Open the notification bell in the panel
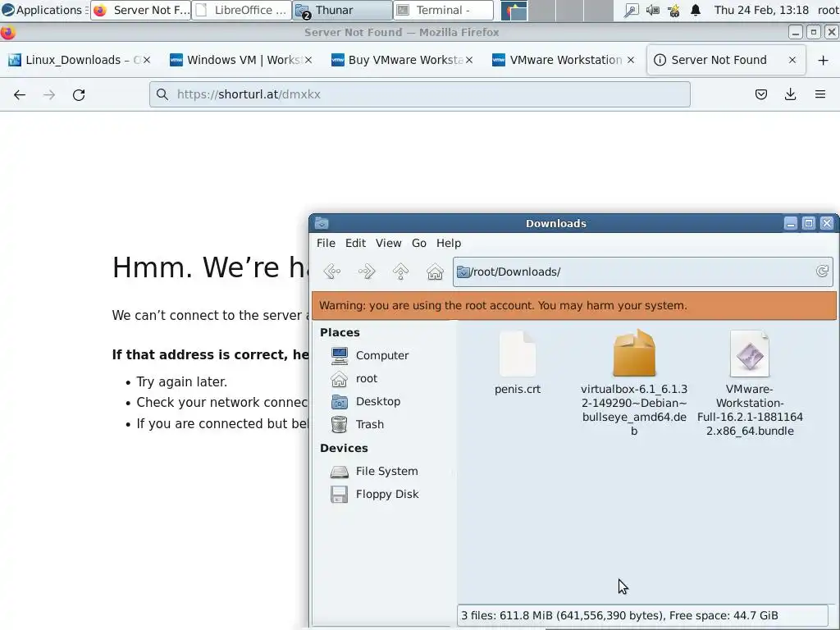The image size is (840, 630). coord(696,10)
